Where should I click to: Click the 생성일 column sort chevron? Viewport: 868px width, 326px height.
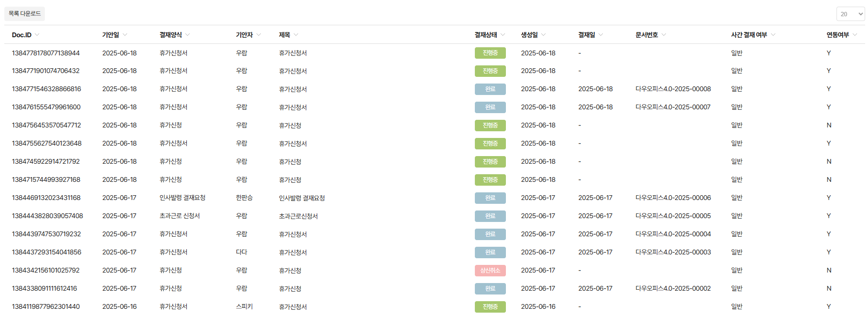544,35
